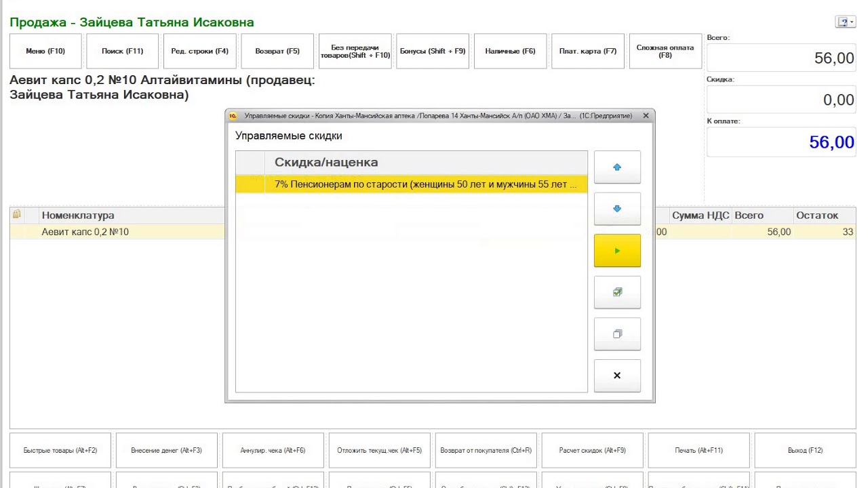Click the К оплате field showing 56,00
The image size is (868, 488).
point(781,142)
